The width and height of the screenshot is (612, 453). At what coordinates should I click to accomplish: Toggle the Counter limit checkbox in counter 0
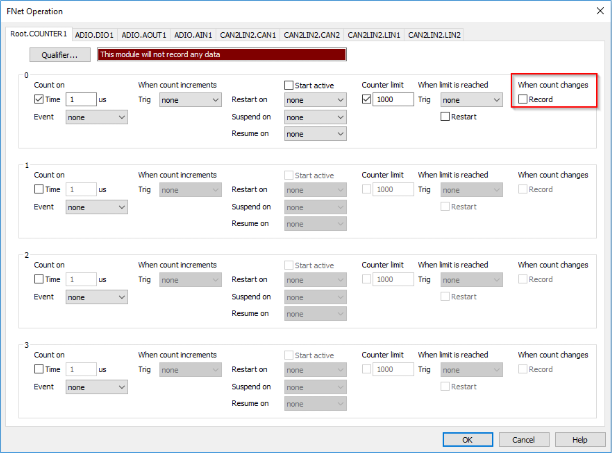[367, 100]
